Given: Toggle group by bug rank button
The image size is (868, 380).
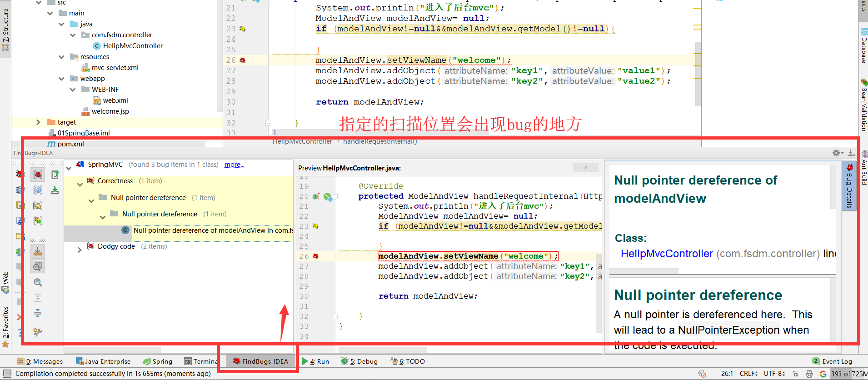Looking at the screenshot, I should coord(38,221).
